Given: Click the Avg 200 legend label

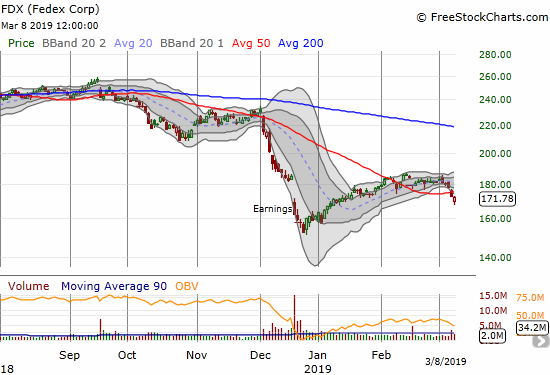Looking at the screenshot, I should click(x=300, y=43).
